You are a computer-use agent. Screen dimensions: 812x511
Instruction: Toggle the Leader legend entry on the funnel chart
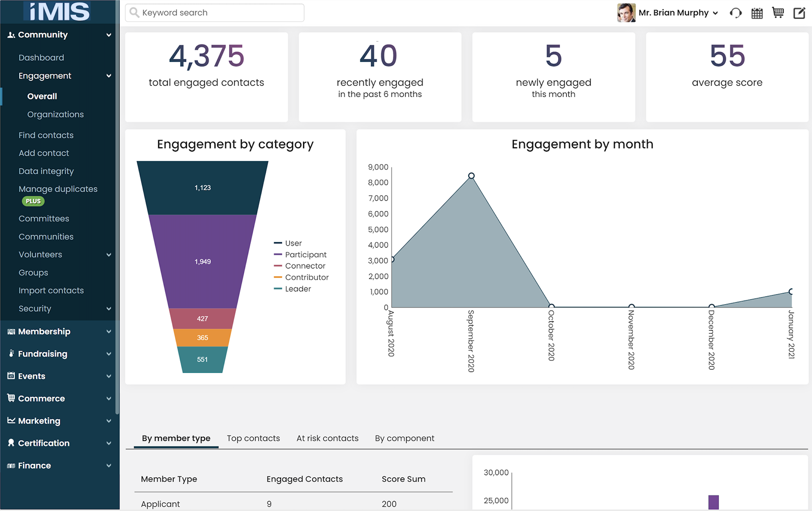click(x=298, y=288)
